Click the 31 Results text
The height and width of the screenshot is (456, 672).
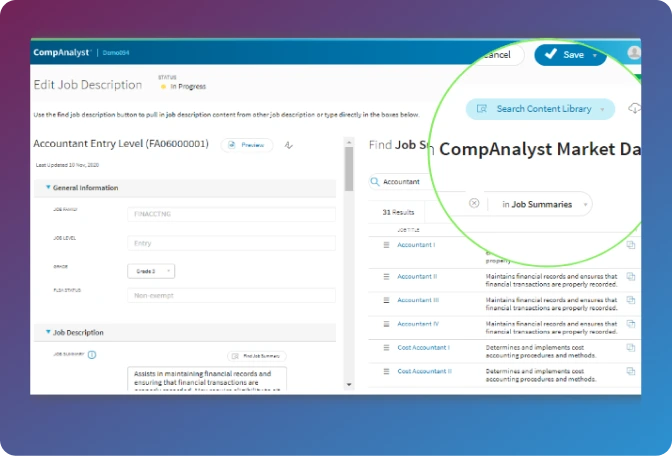398,212
